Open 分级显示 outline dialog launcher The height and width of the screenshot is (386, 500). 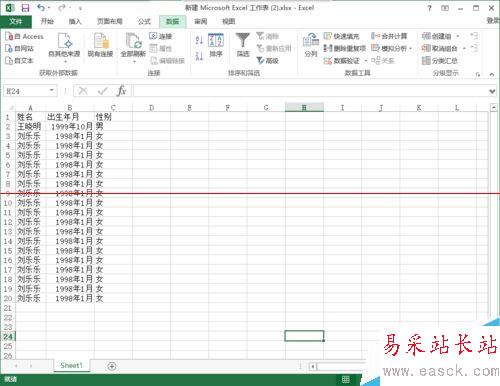(x=478, y=74)
